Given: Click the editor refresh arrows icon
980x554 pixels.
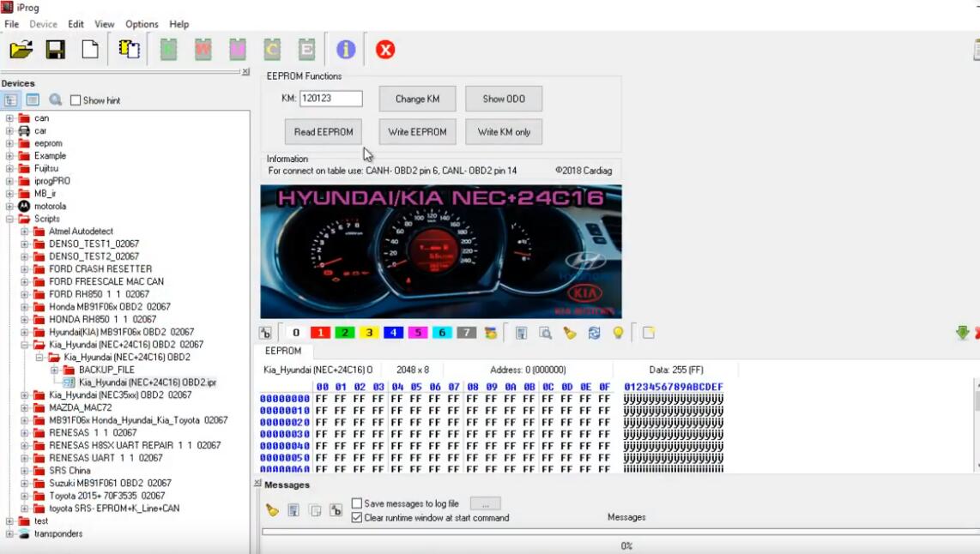Looking at the screenshot, I should click(594, 333).
